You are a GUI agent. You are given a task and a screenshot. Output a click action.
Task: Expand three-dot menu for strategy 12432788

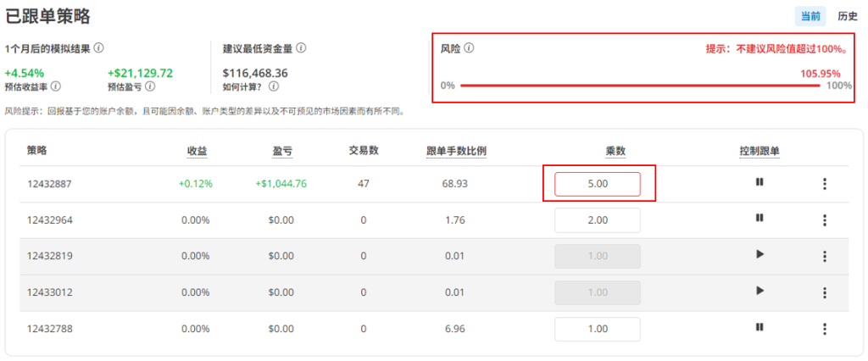pos(825,329)
